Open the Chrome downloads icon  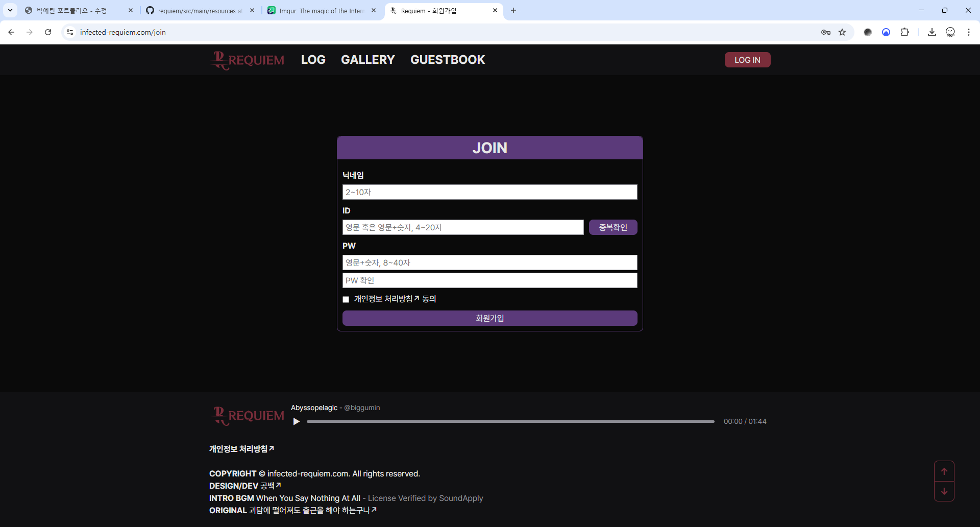tap(932, 32)
